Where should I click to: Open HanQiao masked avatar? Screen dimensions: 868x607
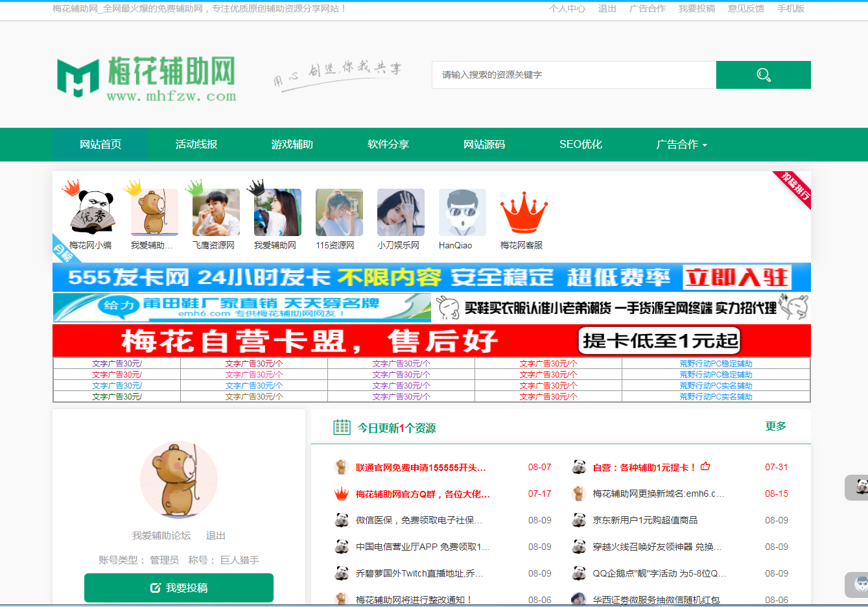pyautogui.click(x=462, y=212)
